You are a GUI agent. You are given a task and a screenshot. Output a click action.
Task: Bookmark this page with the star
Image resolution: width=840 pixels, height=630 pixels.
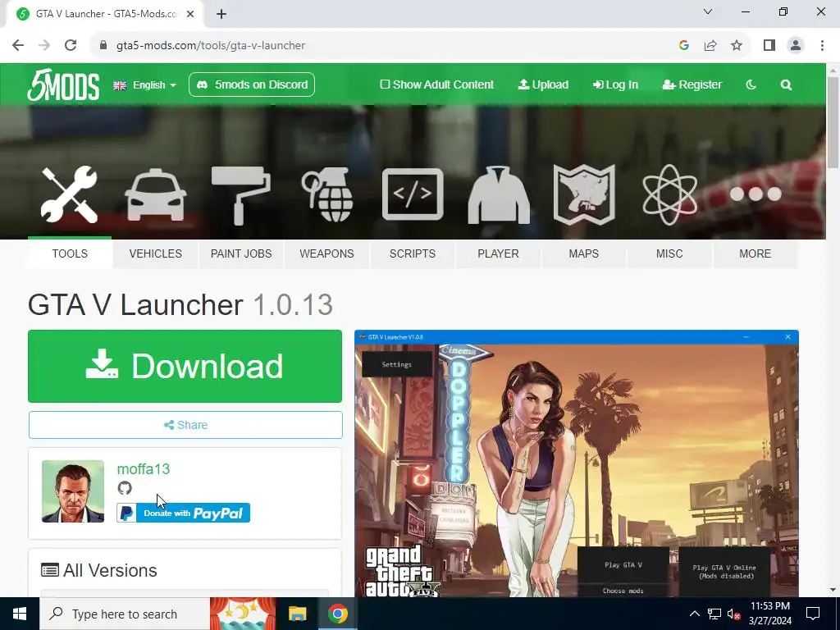click(737, 46)
